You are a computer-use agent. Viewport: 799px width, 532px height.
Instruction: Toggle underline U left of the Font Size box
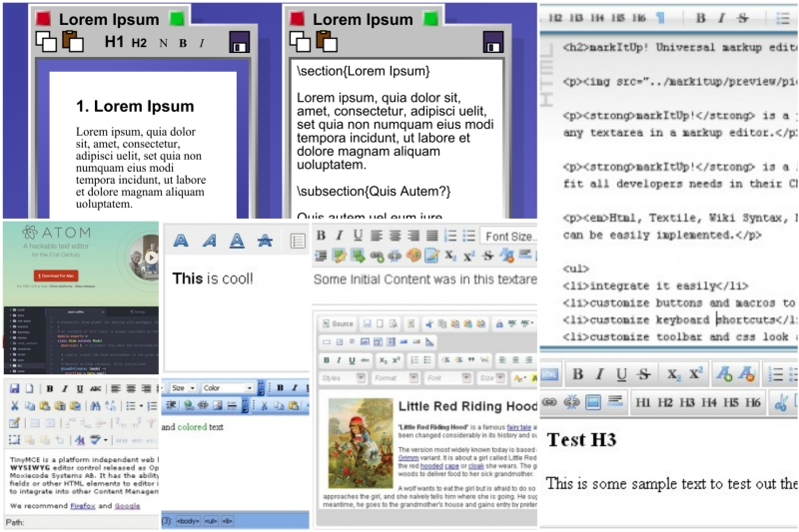[x=359, y=236]
